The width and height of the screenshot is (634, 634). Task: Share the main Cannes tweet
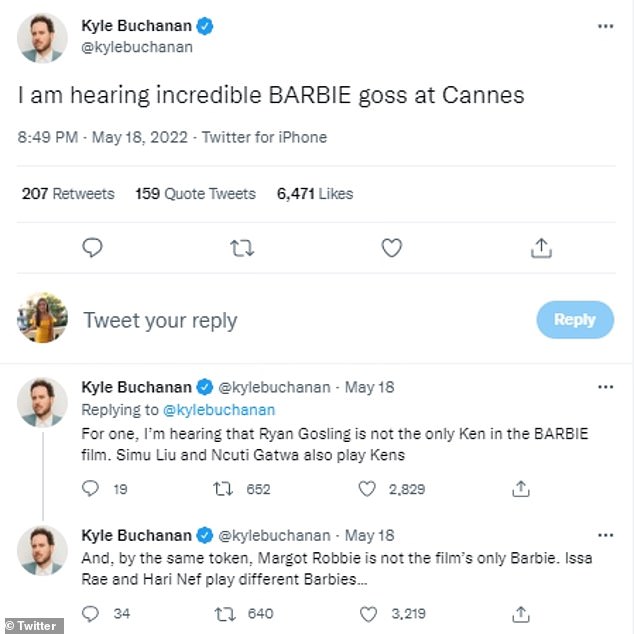(540, 247)
